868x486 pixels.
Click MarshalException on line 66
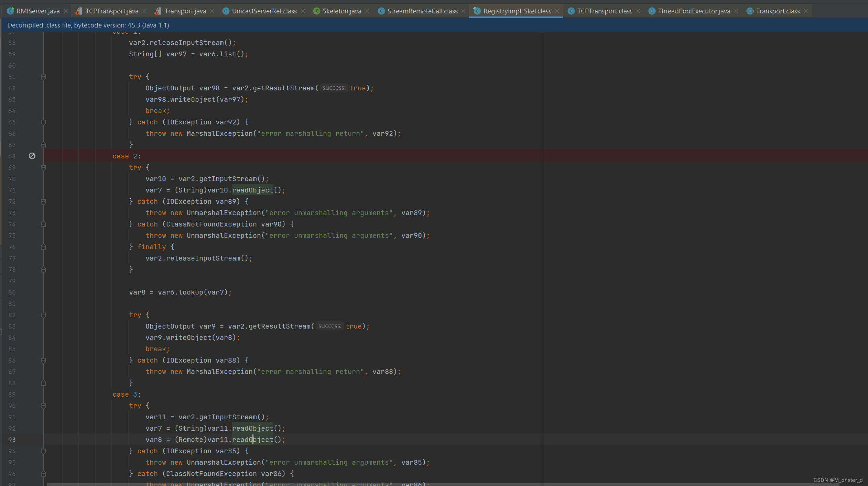click(x=220, y=133)
